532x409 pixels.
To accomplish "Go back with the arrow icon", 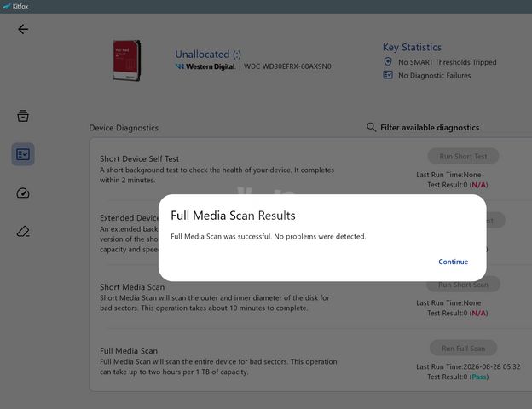I will pyautogui.click(x=23, y=29).
